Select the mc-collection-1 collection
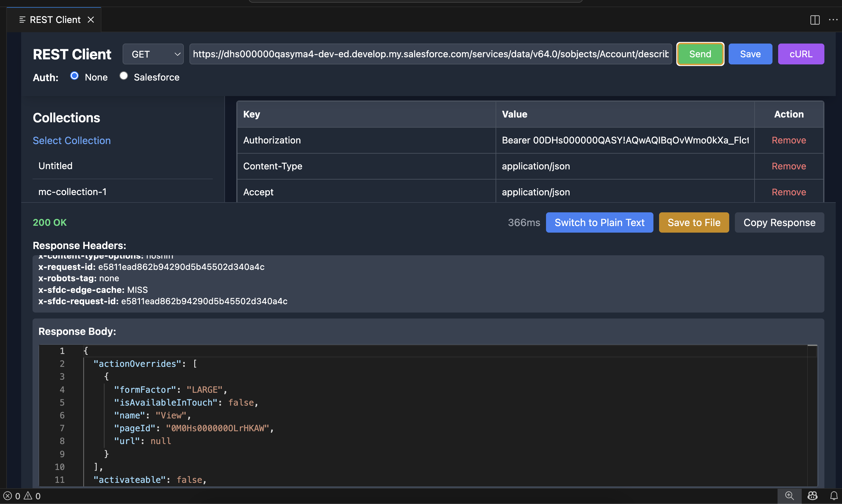The width and height of the screenshot is (842, 504). click(x=73, y=192)
